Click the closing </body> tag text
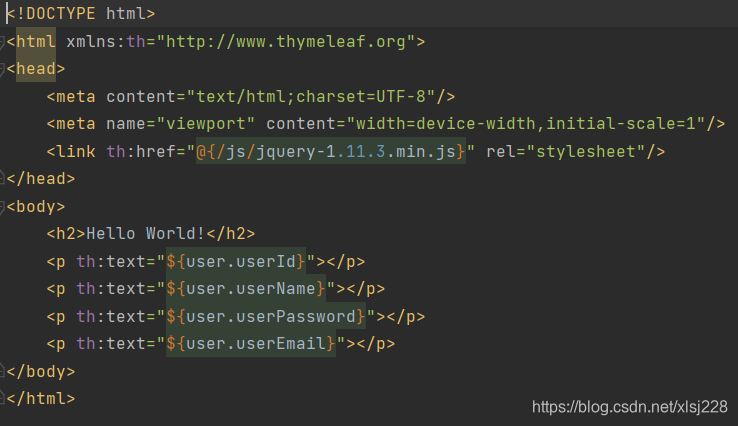 (x=41, y=371)
